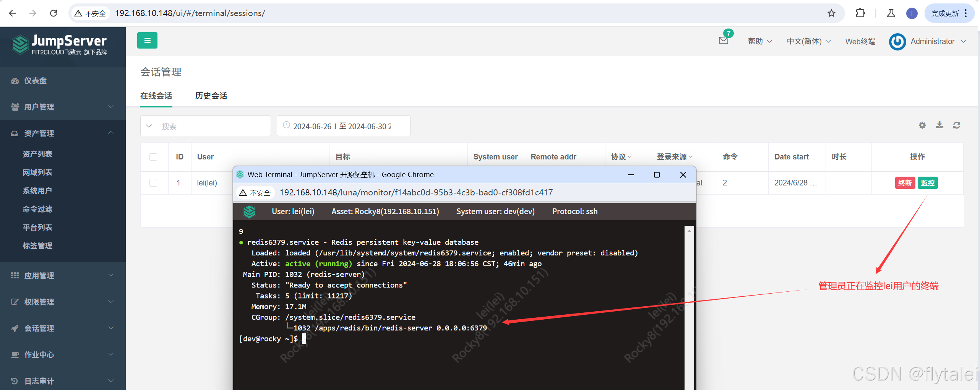Switch to the 在线会话 tab
This screenshot has width=980, height=390.
[x=156, y=96]
